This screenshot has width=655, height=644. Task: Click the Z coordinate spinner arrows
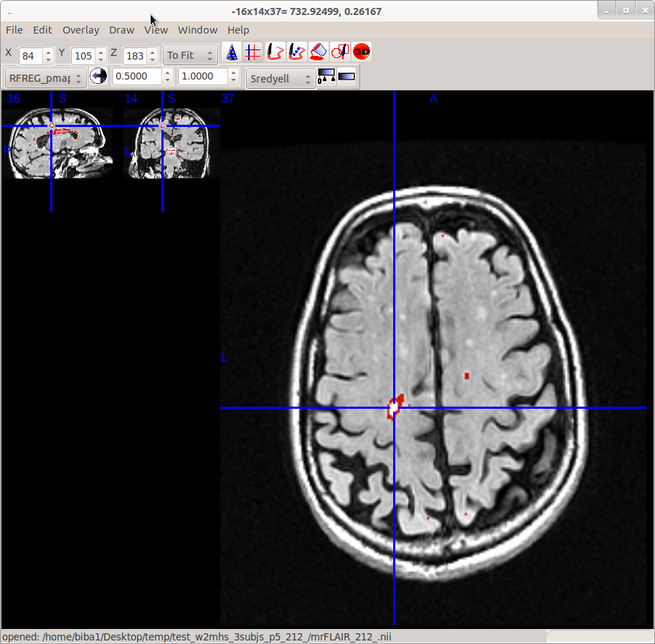pyautogui.click(x=152, y=56)
